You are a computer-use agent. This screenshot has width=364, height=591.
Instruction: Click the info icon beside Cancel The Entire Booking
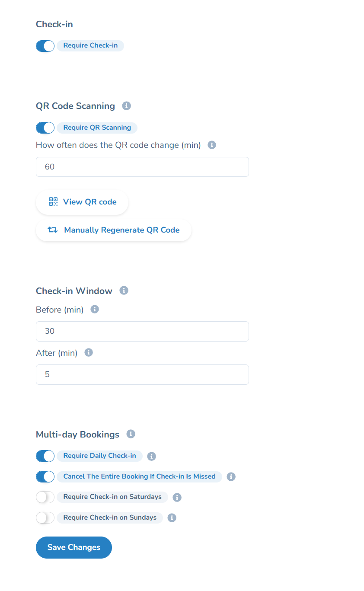click(231, 476)
